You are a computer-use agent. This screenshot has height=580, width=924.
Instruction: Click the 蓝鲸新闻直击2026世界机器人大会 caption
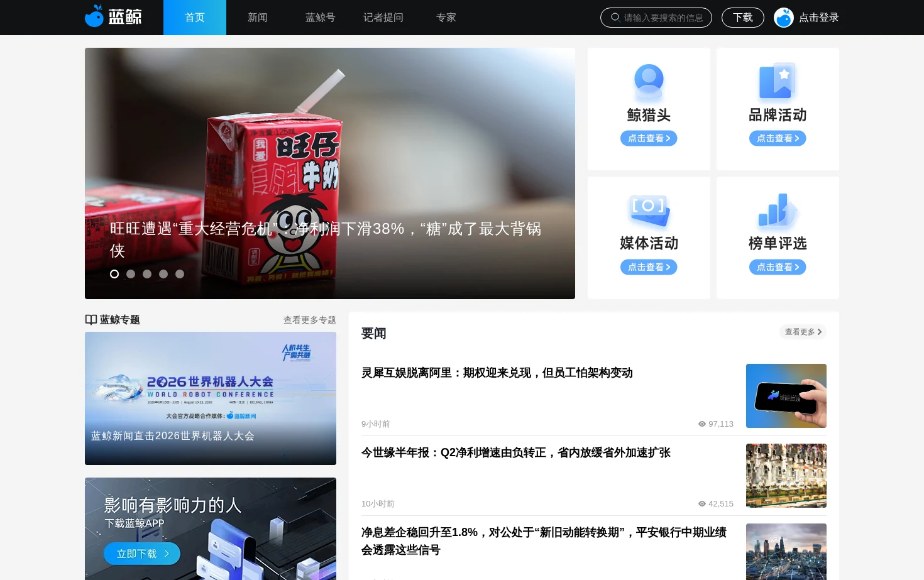point(173,436)
